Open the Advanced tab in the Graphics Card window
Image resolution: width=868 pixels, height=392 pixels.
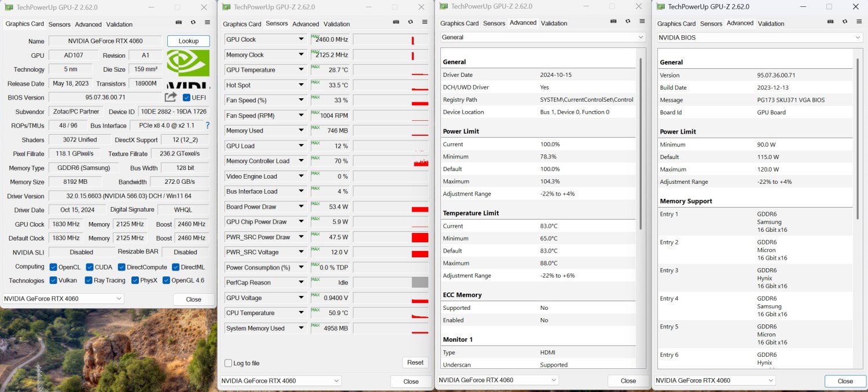[x=88, y=24]
